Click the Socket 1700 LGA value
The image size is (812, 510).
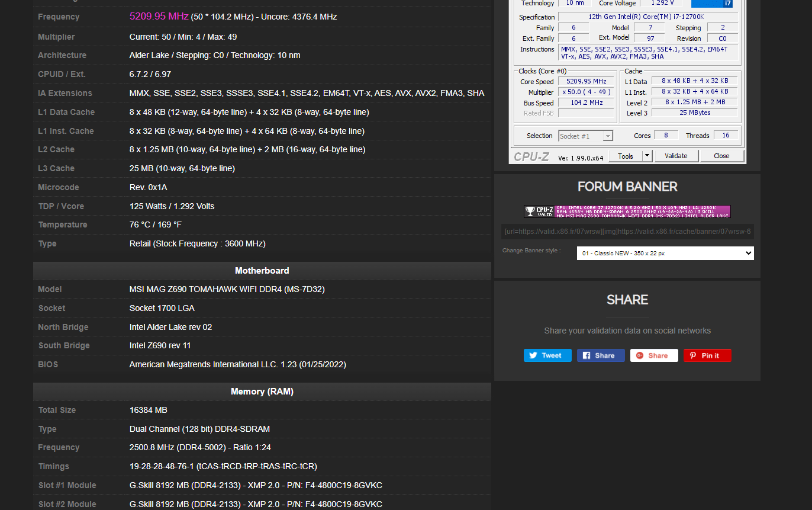[x=162, y=308]
